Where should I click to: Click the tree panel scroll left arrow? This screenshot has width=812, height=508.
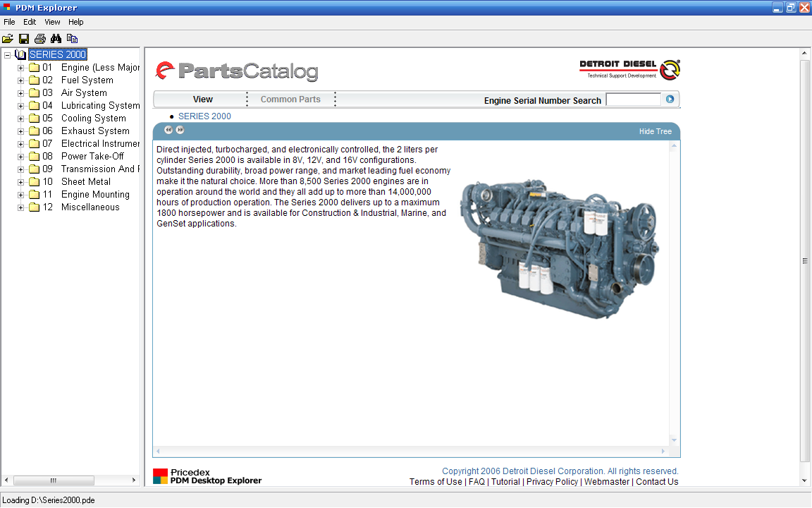[x=6, y=480]
